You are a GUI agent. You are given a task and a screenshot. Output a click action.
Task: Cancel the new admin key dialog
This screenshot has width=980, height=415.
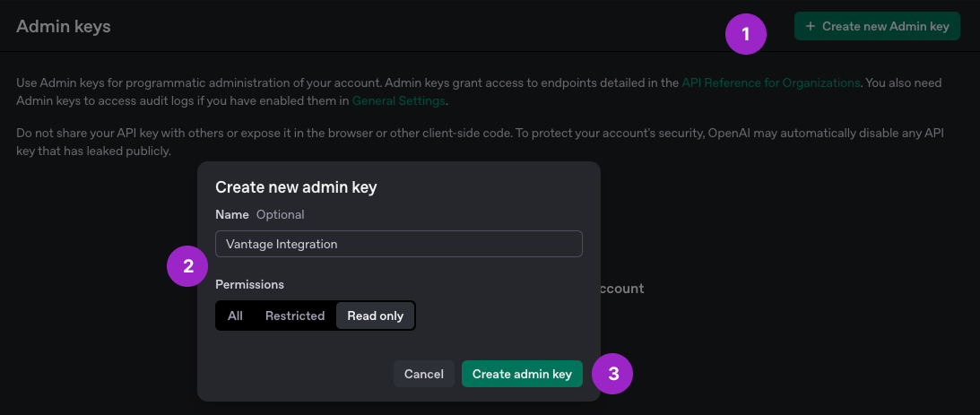[424, 374]
